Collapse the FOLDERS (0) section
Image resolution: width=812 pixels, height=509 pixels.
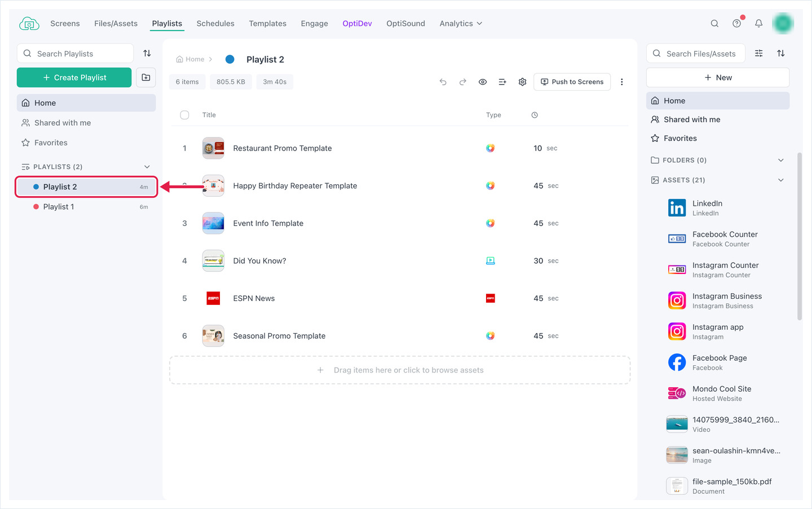click(781, 160)
